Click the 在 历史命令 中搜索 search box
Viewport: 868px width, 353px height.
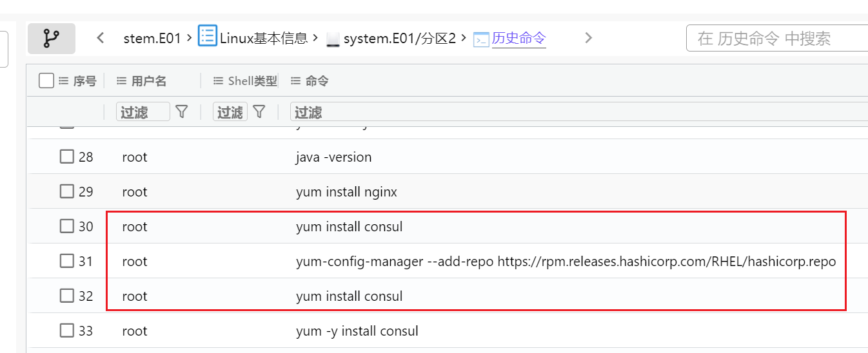coord(777,39)
